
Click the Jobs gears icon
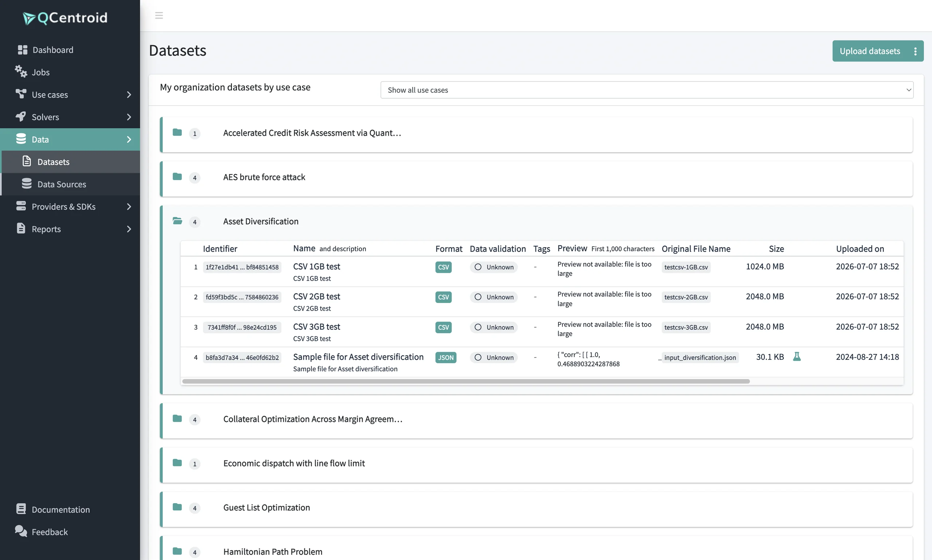click(21, 71)
